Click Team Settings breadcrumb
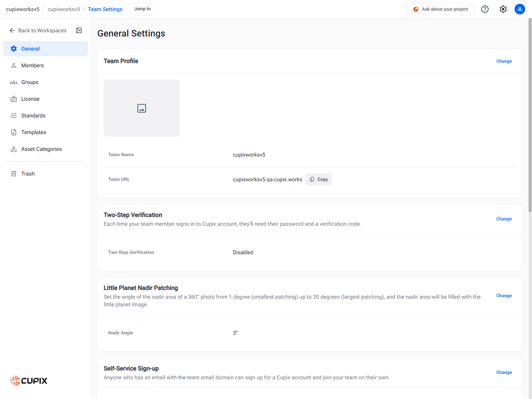The width and height of the screenshot is (532, 399). [x=105, y=9]
